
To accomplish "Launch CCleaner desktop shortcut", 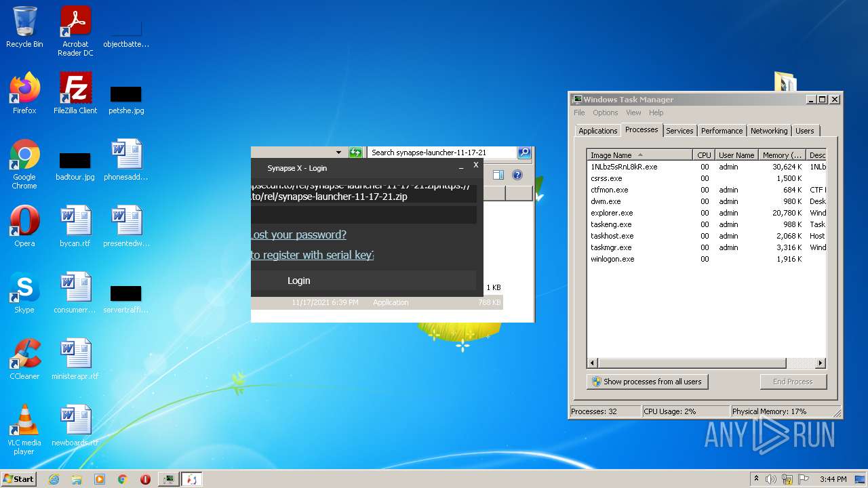I will tap(24, 359).
